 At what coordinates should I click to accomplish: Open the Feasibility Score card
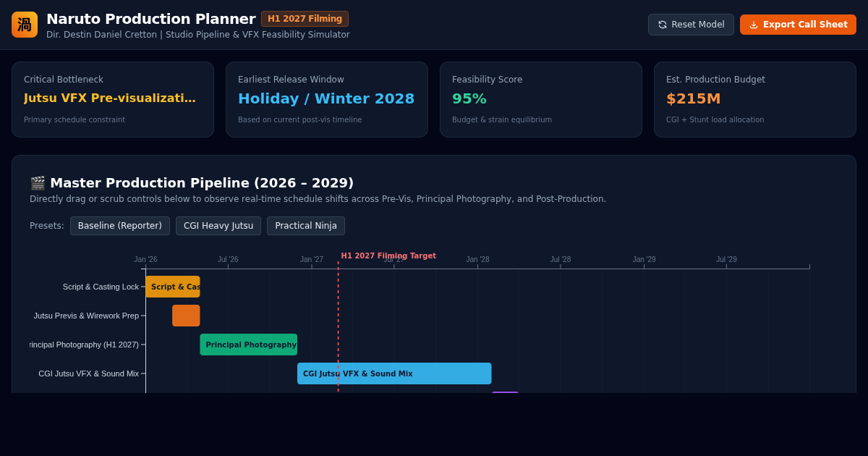click(x=541, y=99)
